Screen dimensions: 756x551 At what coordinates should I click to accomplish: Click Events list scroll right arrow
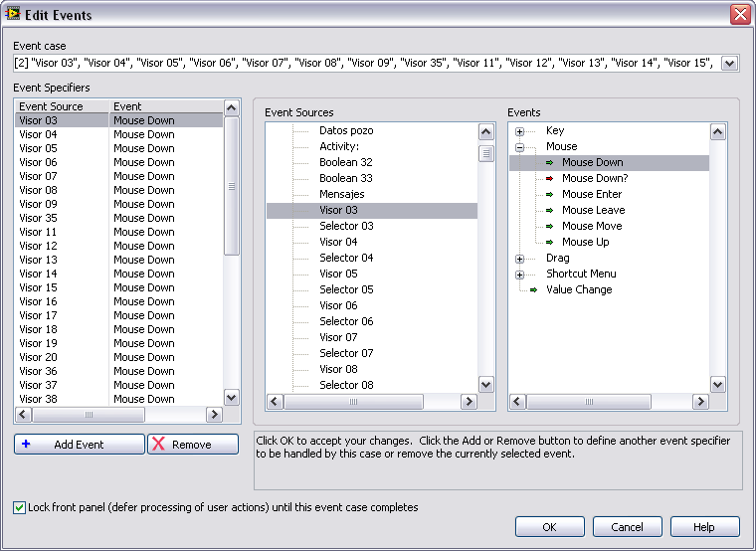[x=700, y=402]
